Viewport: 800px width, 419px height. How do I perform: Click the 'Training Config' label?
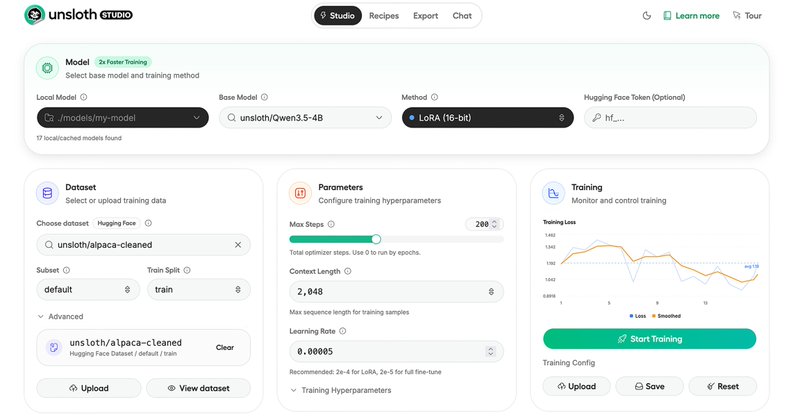568,363
